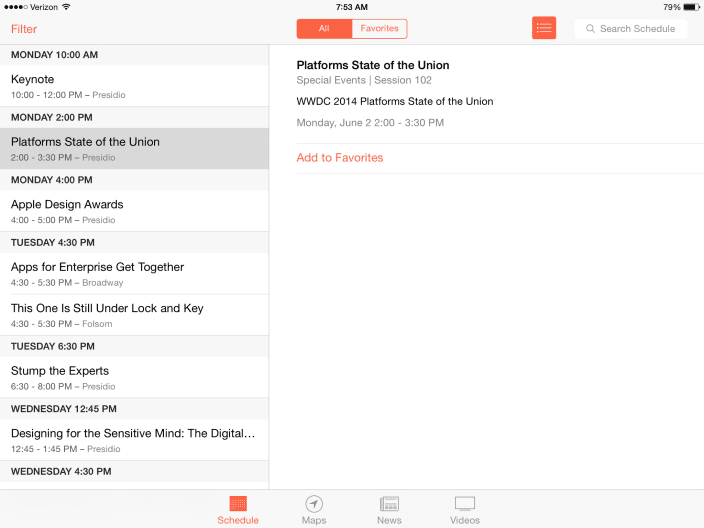Open the Schedule tab icon
The width and height of the screenshot is (704, 528).
tap(238, 504)
